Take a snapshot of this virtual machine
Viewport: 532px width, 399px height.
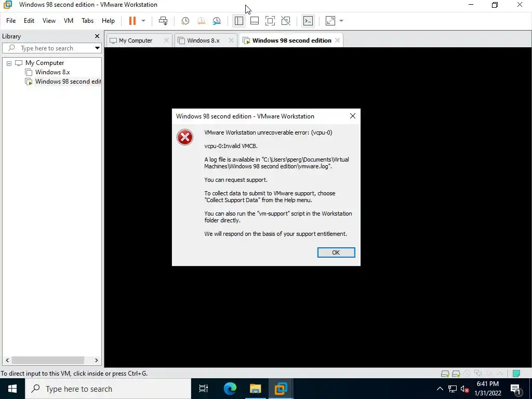185,21
